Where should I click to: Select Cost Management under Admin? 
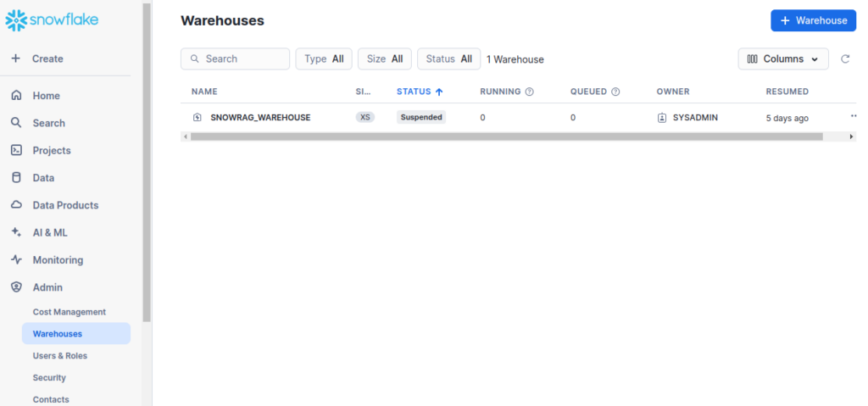70,312
